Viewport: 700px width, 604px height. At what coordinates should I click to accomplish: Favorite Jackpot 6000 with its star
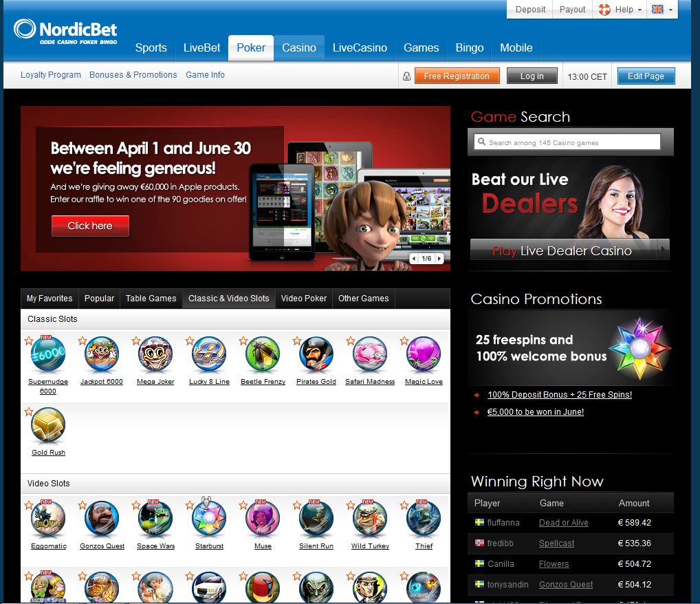pyautogui.click(x=83, y=341)
